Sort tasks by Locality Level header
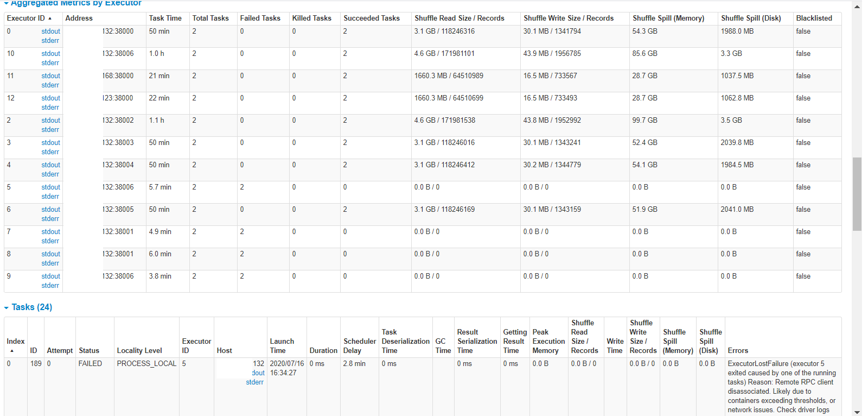 pyautogui.click(x=139, y=351)
